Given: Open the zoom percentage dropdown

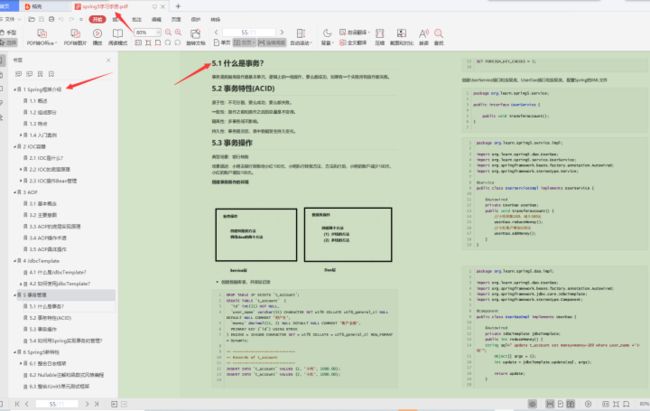Looking at the screenshot, I should 158,32.
